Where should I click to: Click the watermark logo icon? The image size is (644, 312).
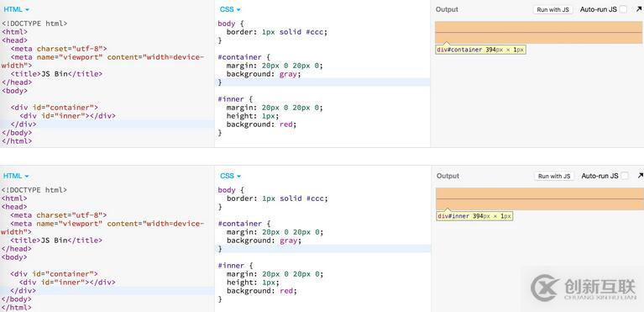point(544,288)
